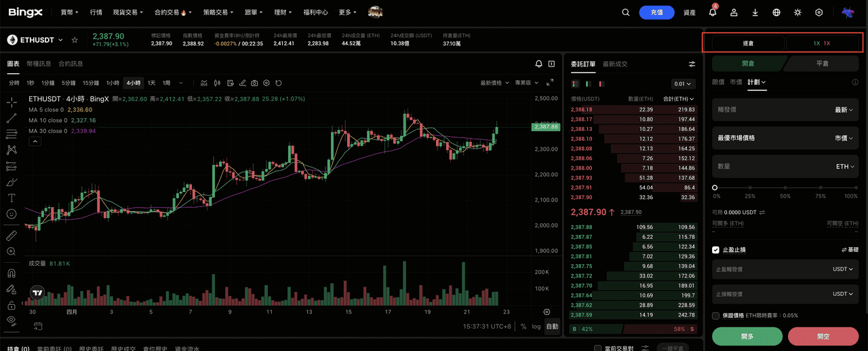Set quantity slider to 50% mark
This screenshot has height=351, width=868.
pos(785,187)
